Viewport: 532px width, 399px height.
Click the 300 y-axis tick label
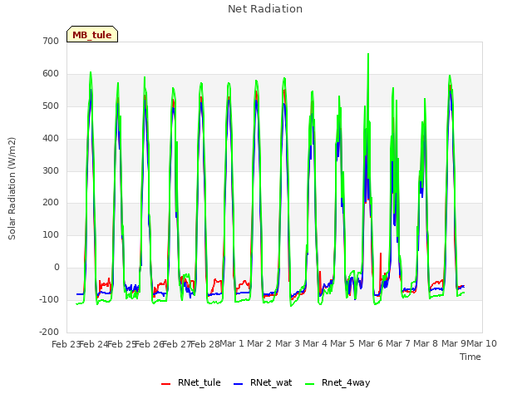tap(51, 170)
